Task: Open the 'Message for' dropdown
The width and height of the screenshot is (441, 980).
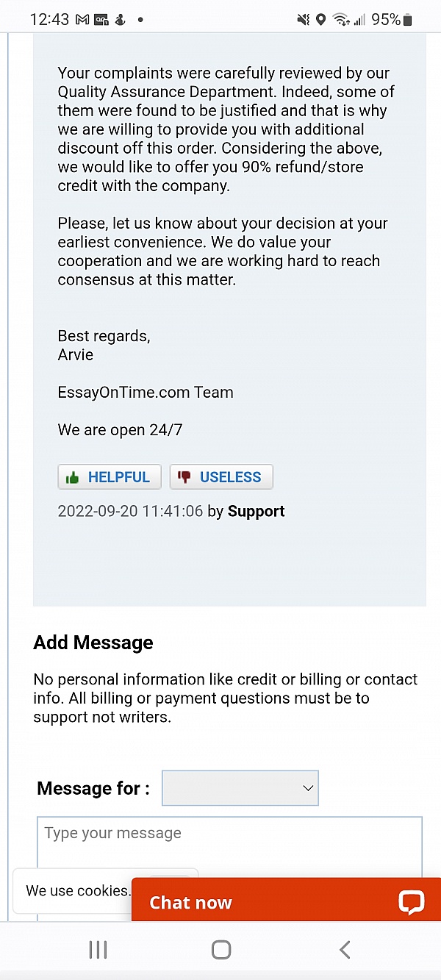Action: pos(240,788)
